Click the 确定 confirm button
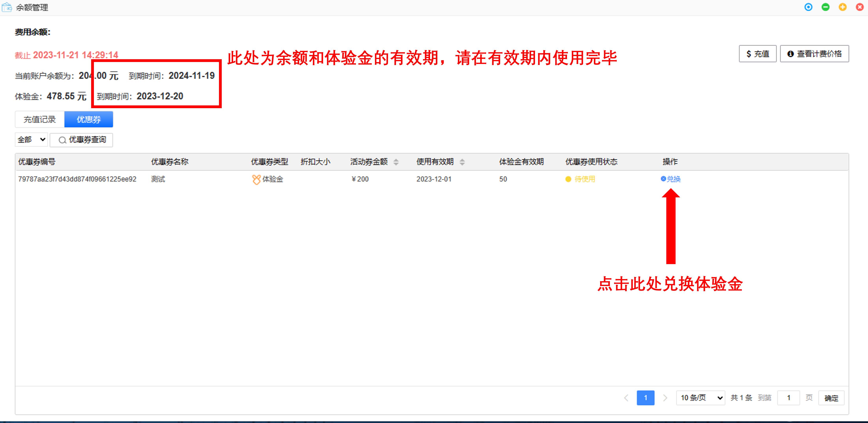Viewport: 868px width, 423px height. click(831, 398)
